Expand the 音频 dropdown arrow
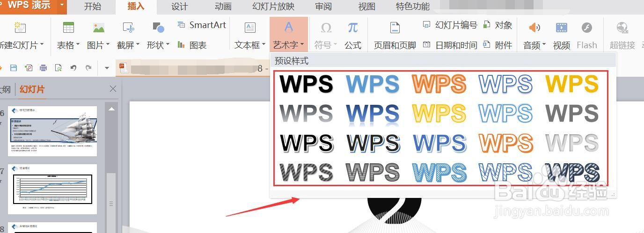 [544, 45]
